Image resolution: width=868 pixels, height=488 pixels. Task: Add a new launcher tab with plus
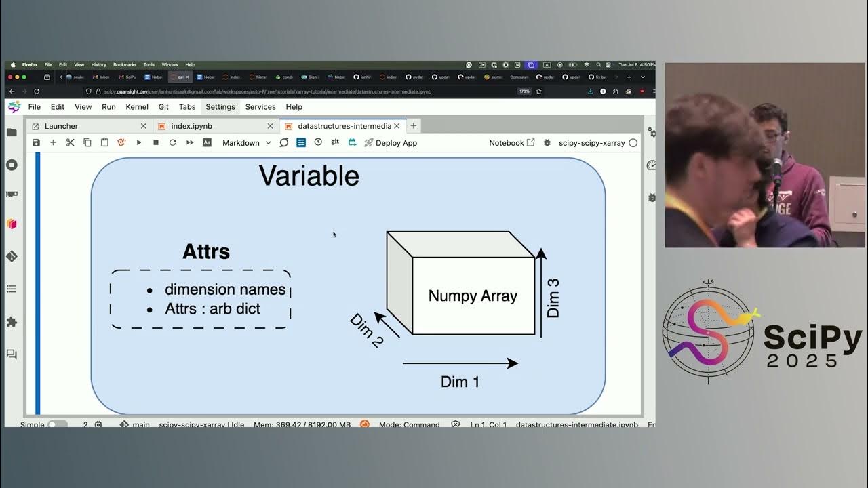tap(413, 125)
